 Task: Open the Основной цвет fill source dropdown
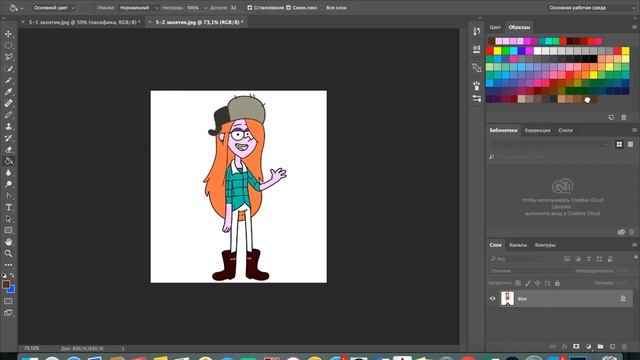[54, 8]
